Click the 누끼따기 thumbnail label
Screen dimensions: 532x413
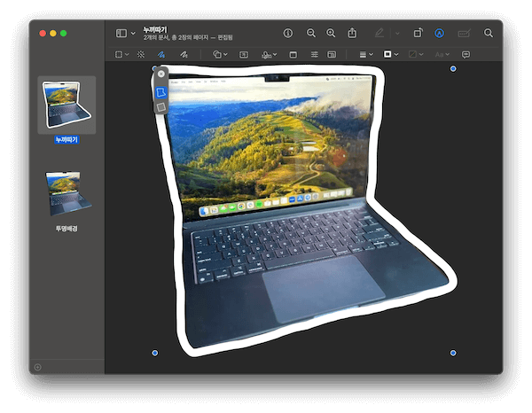[66, 140]
